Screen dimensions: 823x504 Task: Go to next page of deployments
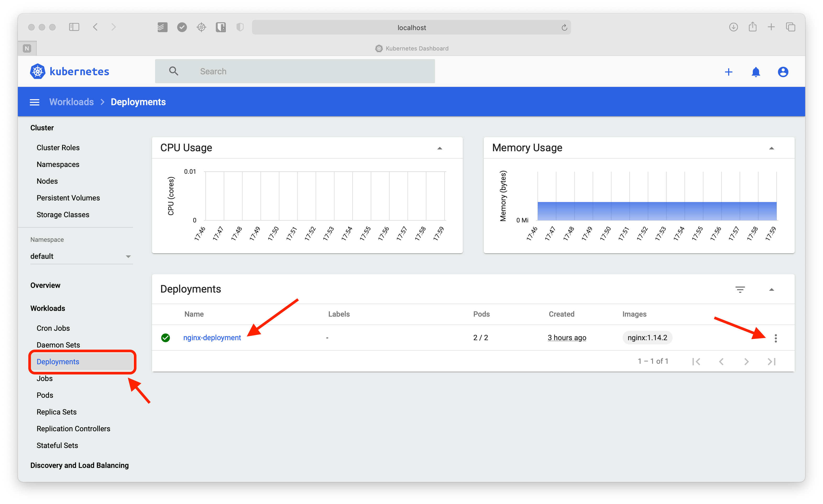[746, 361]
